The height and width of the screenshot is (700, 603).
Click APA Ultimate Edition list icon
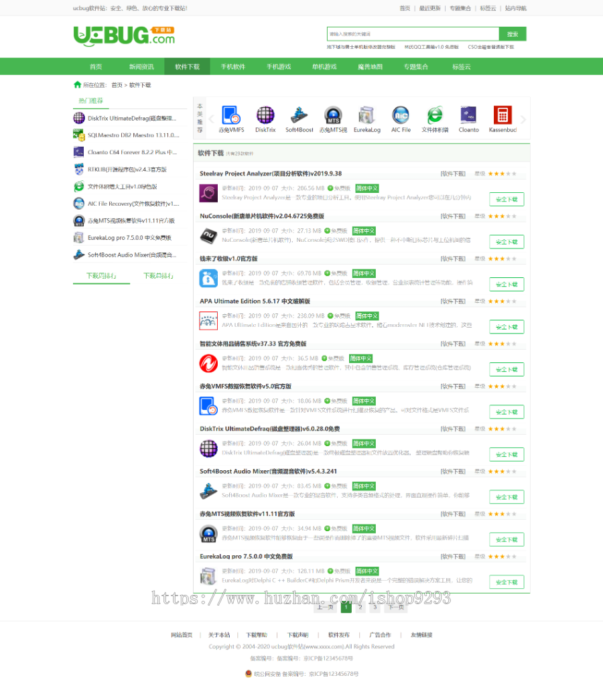coord(208,321)
